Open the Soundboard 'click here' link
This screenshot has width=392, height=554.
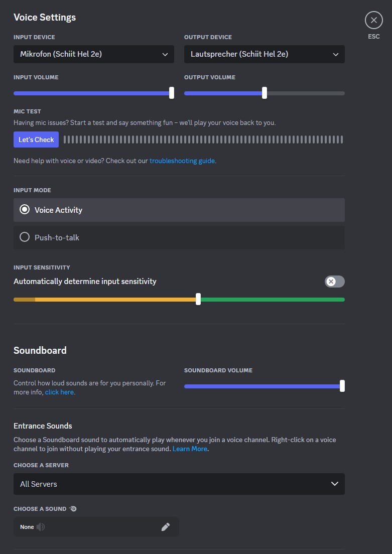click(59, 392)
